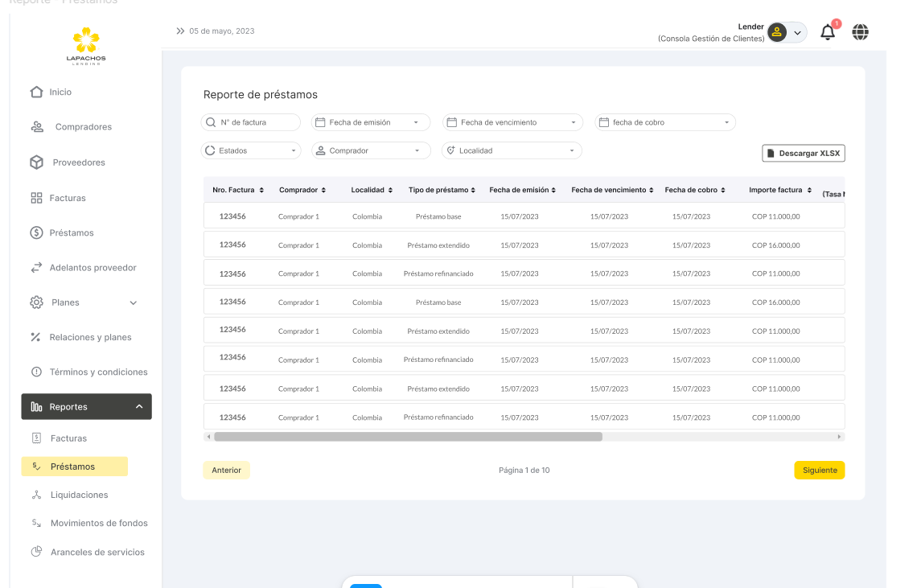Image resolution: width=917 pixels, height=588 pixels.
Task: Open the globe language icon
Action: coord(861,32)
